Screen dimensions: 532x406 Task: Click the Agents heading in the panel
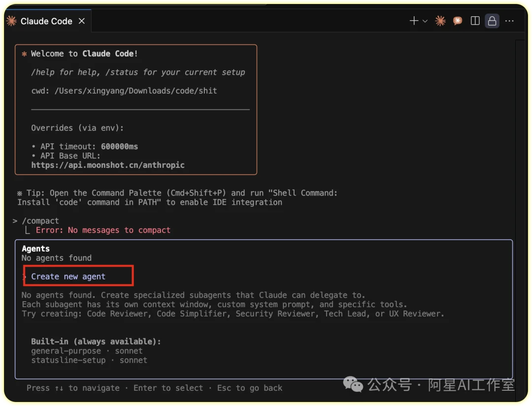(35, 249)
